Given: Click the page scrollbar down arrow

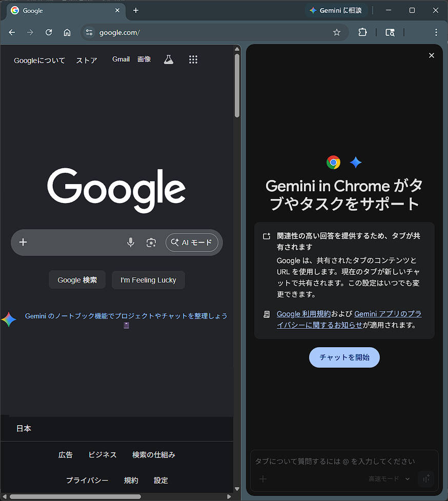Looking at the screenshot, I should [237, 489].
